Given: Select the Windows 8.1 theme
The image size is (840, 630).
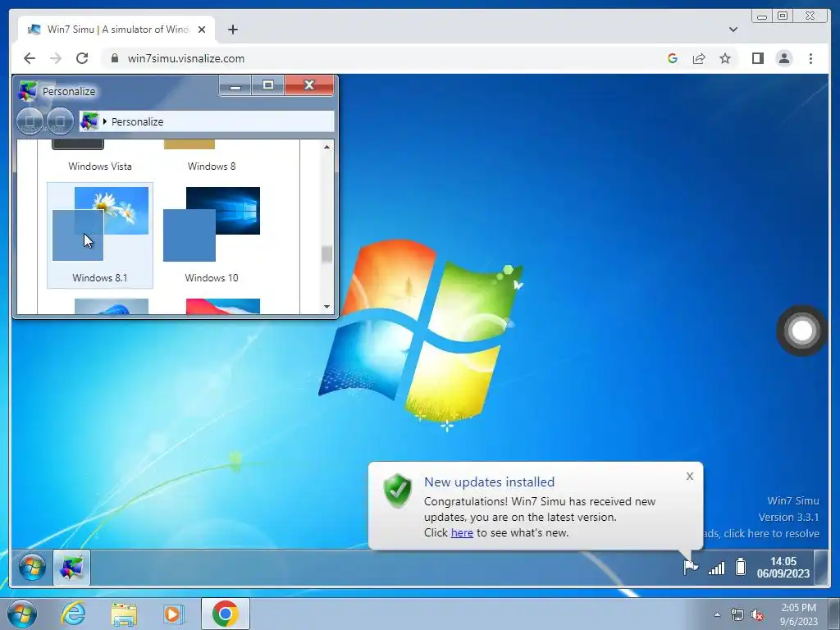Looking at the screenshot, I should 100,235.
